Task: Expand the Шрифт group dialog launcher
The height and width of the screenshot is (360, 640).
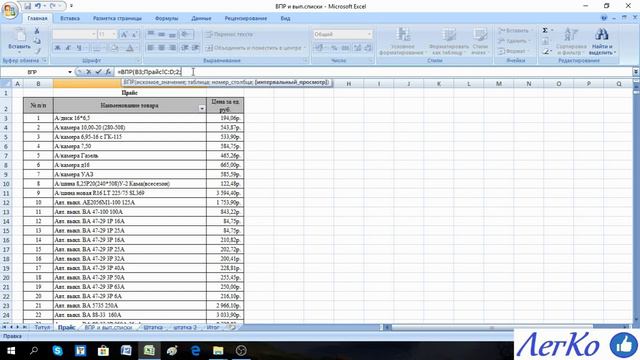Action: click(x=138, y=60)
